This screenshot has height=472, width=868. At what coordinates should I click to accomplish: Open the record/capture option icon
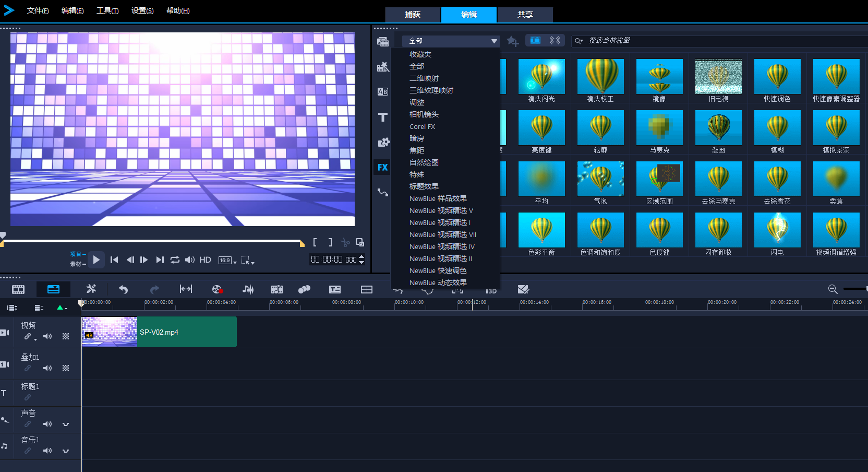(x=218, y=289)
